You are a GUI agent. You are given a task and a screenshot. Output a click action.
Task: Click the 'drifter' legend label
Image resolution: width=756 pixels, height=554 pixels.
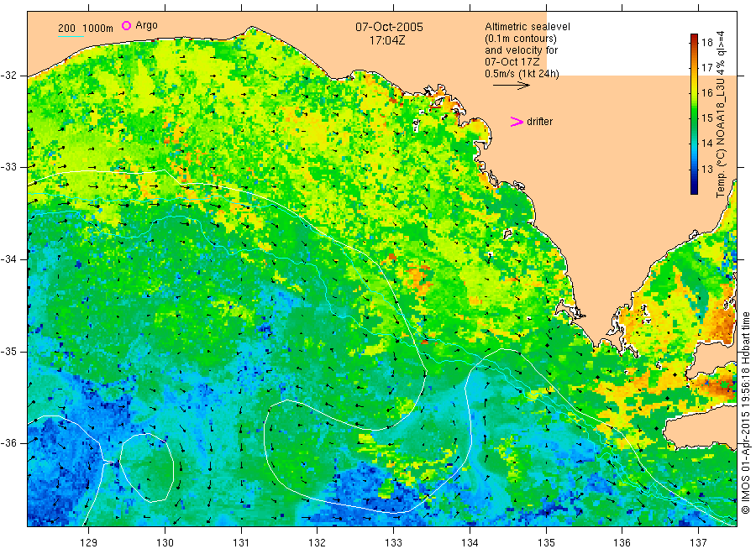point(539,122)
